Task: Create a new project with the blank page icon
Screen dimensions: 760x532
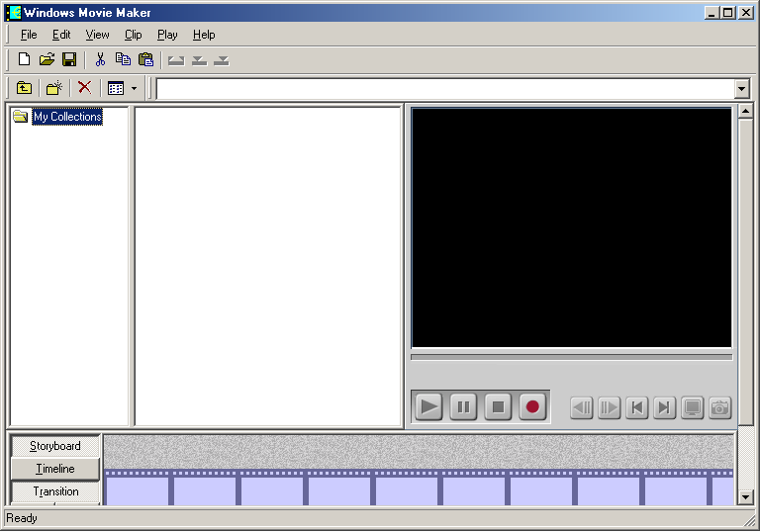Action: click(x=24, y=59)
